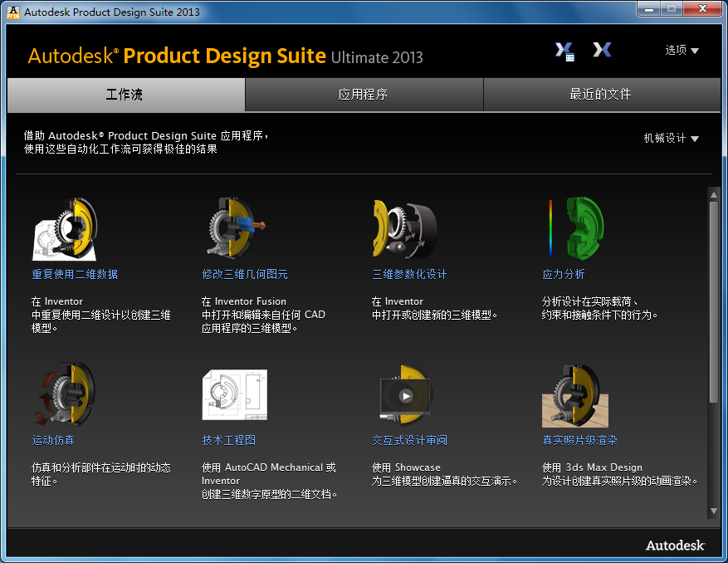
Task: Click the 三维参数化设计 exploded gear icon
Action: [405, 228]
